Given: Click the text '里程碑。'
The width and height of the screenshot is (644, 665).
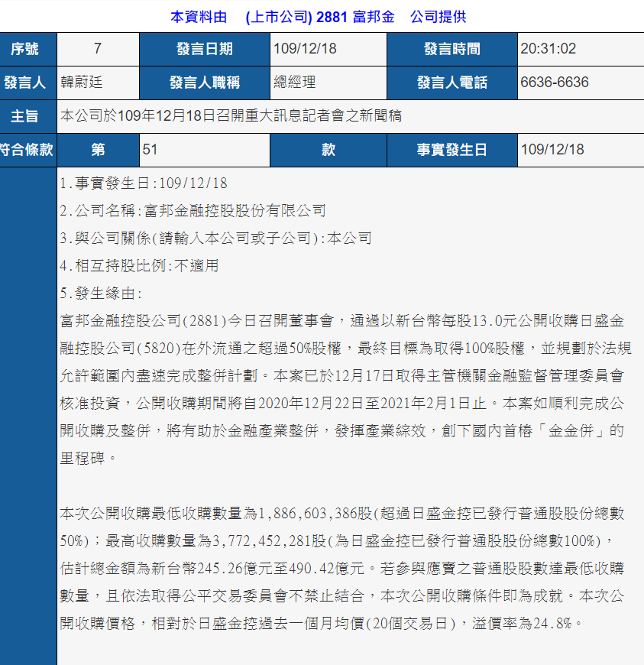Looking at the screenshot, I should tap(88, 459).
